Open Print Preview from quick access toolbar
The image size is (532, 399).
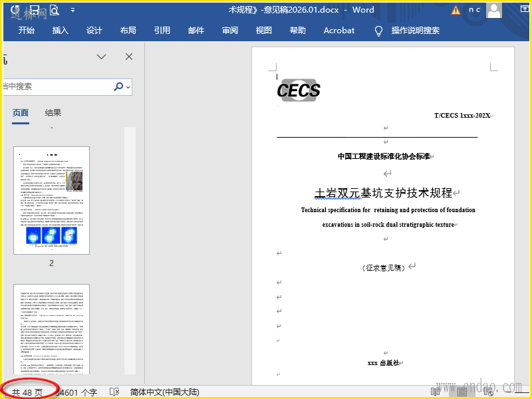[x=55, y=10]
